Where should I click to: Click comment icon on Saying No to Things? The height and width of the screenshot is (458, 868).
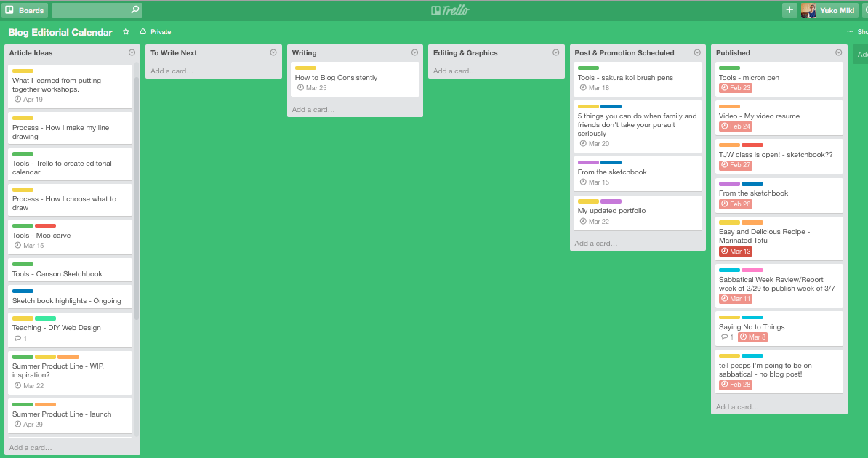pos(725,337)
